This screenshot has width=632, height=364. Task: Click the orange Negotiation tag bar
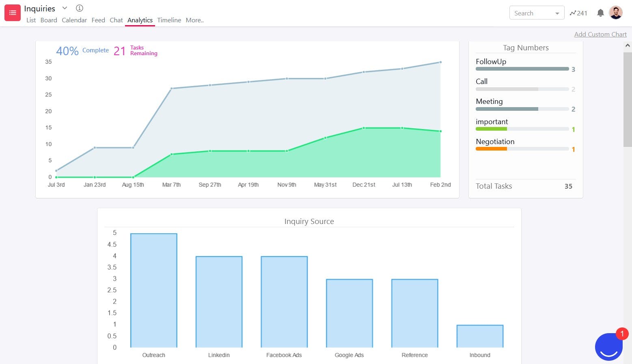pyautogui.click(x=491, y=149)
